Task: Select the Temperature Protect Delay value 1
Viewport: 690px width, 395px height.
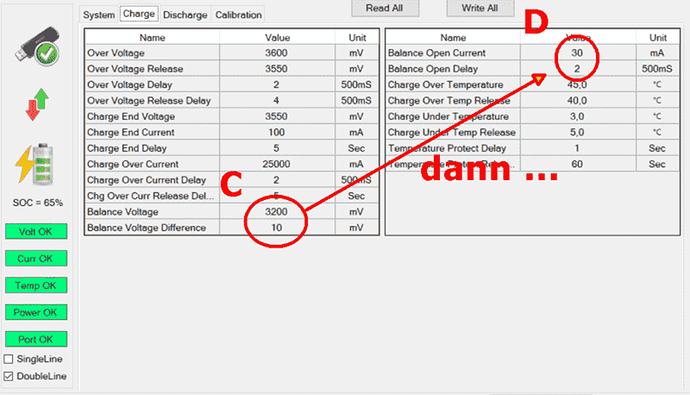Action: point(577,148)
